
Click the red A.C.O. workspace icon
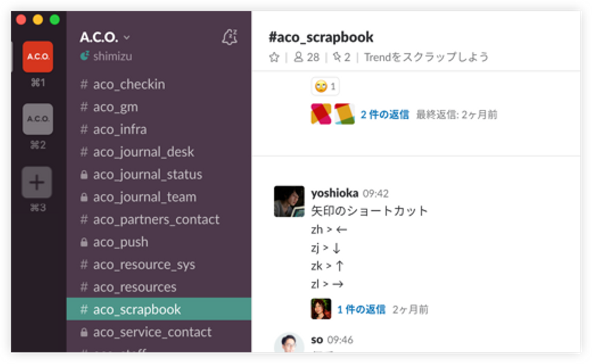pos(38,57)
